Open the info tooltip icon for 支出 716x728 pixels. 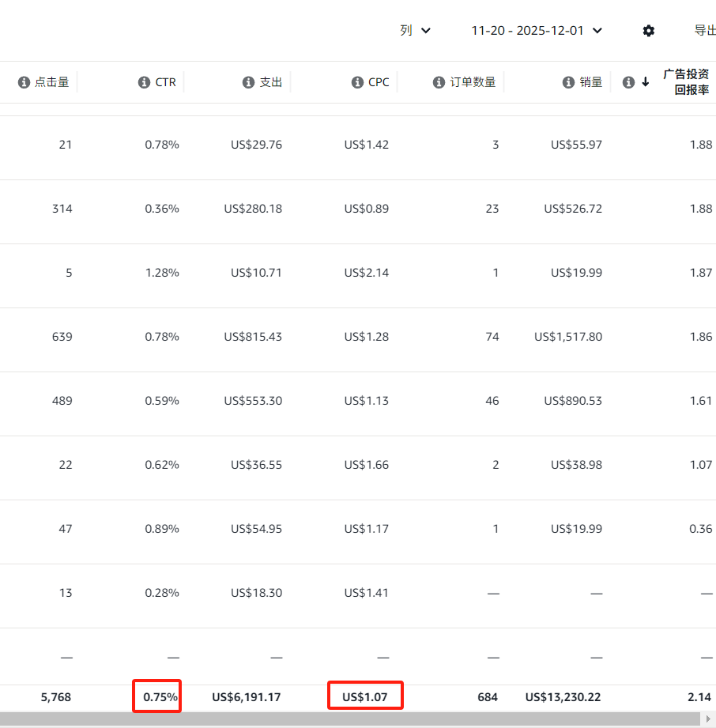click(248, 82)
